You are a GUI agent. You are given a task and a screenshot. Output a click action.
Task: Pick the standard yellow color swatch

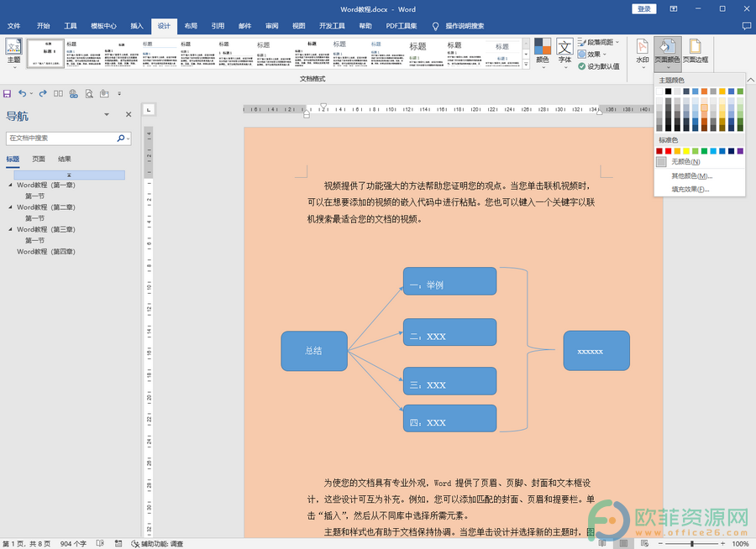(686, 151)
